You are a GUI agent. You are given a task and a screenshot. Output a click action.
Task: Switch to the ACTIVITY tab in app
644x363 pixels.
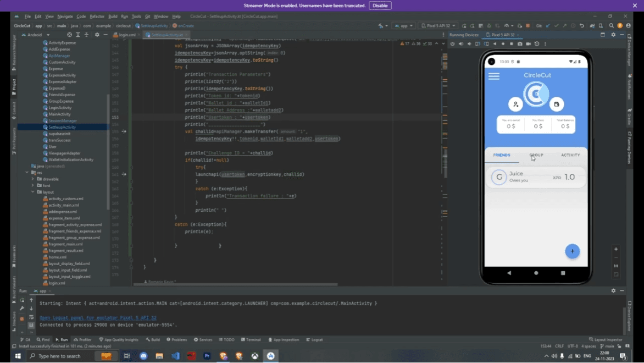(570, 155)
